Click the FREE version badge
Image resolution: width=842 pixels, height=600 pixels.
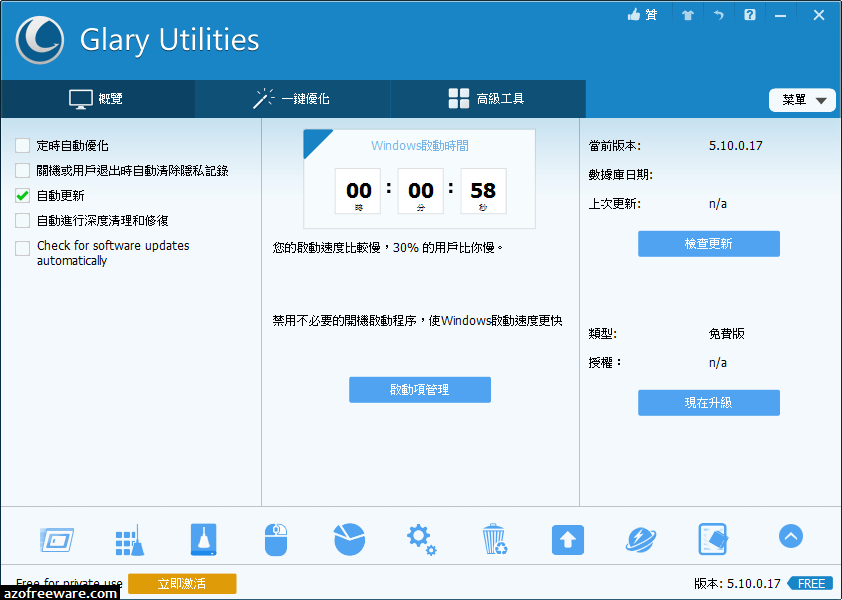coord(811,584)
